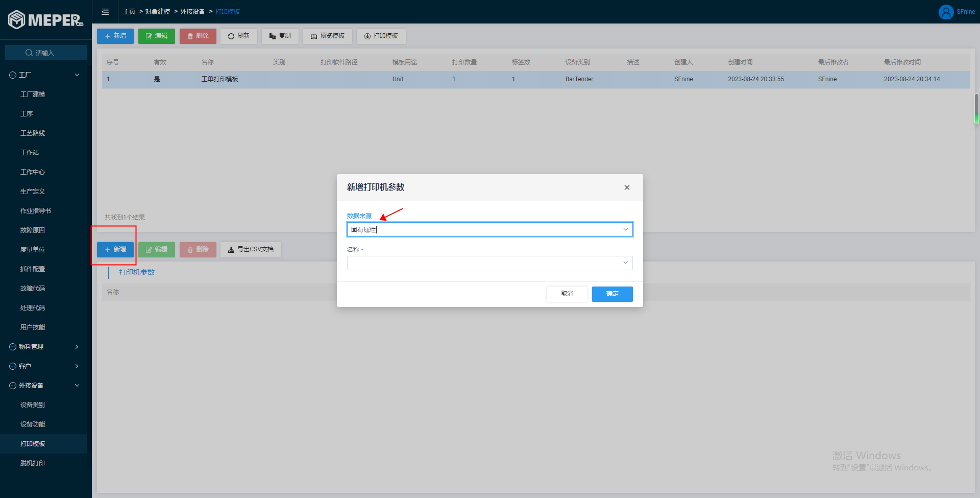Image resolution: width=980 pixels, height=498 pixels.
Task: Close the 新增打印机参数 dialog with X
Action: click(627, 187)
